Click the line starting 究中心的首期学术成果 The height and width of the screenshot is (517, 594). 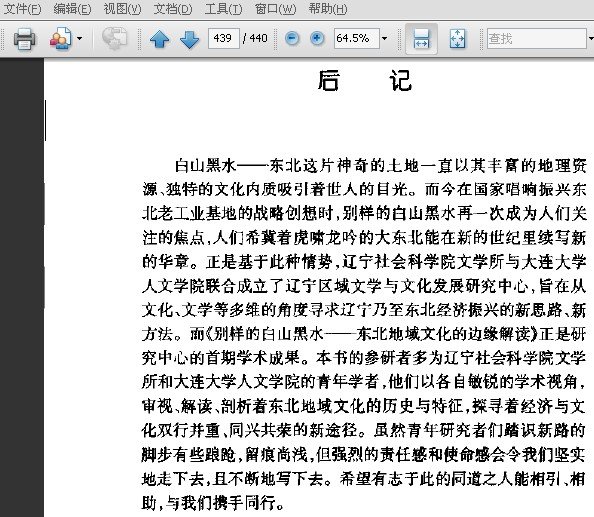(364, 358)
